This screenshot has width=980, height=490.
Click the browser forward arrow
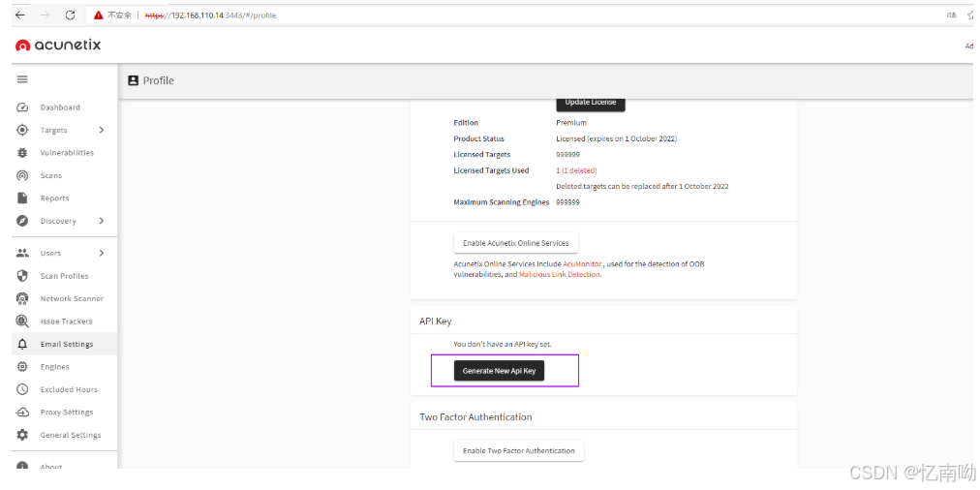click(45, 15)
